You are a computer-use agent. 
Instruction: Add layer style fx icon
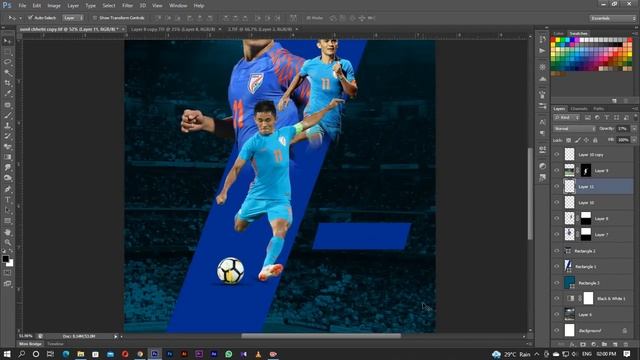coord(572,344)
